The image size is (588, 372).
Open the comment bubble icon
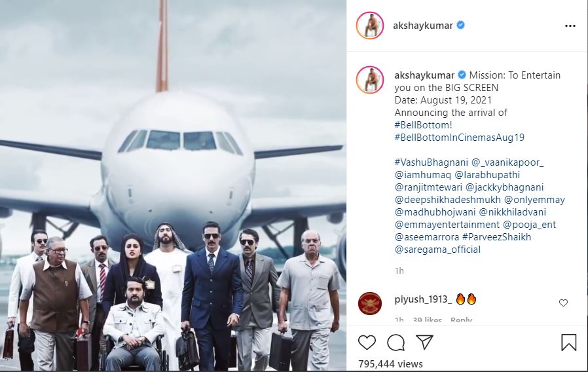click(x=395, y=343)
